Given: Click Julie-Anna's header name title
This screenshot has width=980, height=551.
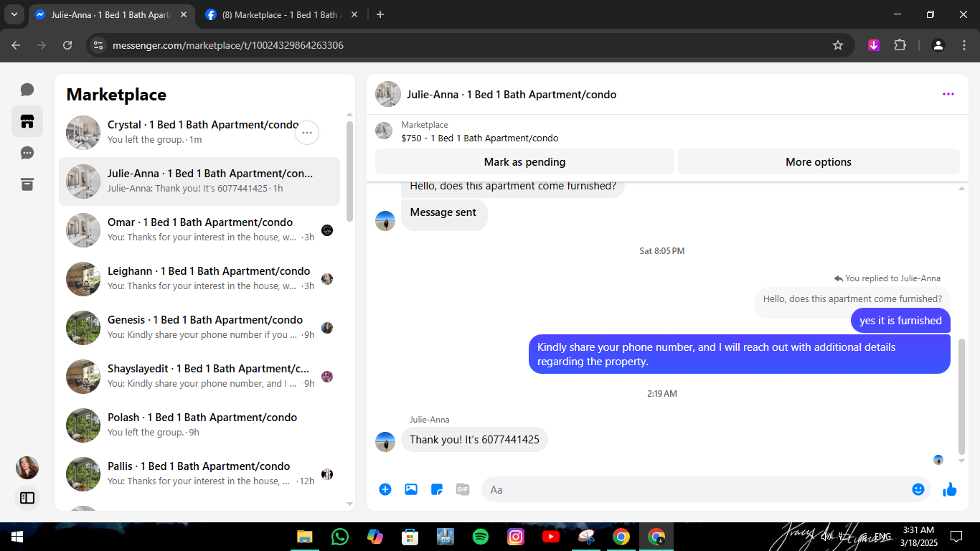Looking at the screenshot, I should [x=512, y=94].
